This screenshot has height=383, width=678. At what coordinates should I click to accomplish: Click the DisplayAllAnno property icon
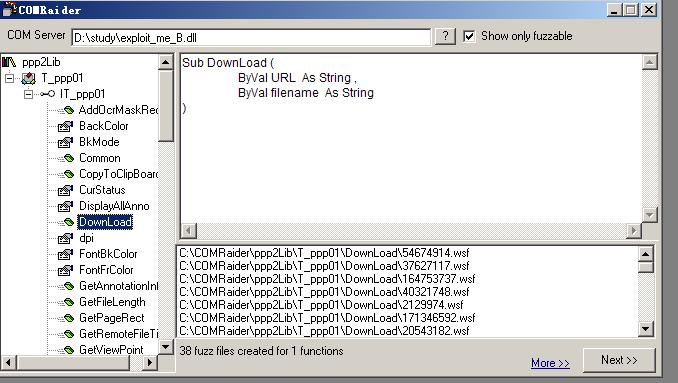point(65,206)
